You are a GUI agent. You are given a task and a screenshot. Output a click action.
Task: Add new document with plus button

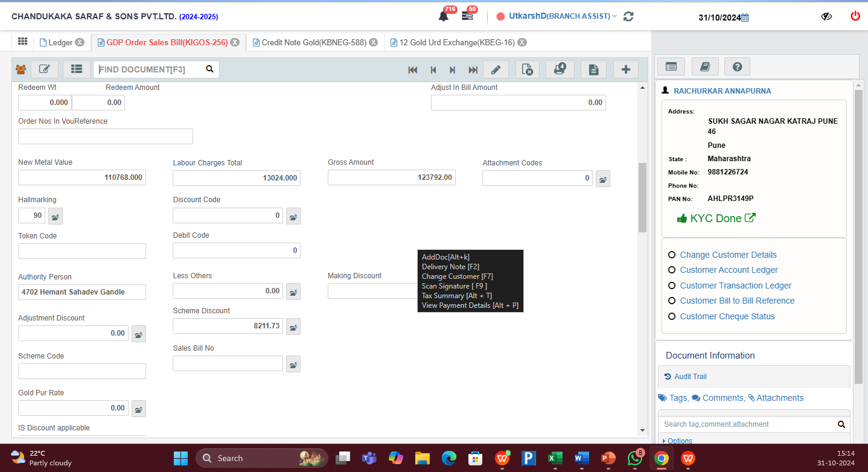coord(626,69)
